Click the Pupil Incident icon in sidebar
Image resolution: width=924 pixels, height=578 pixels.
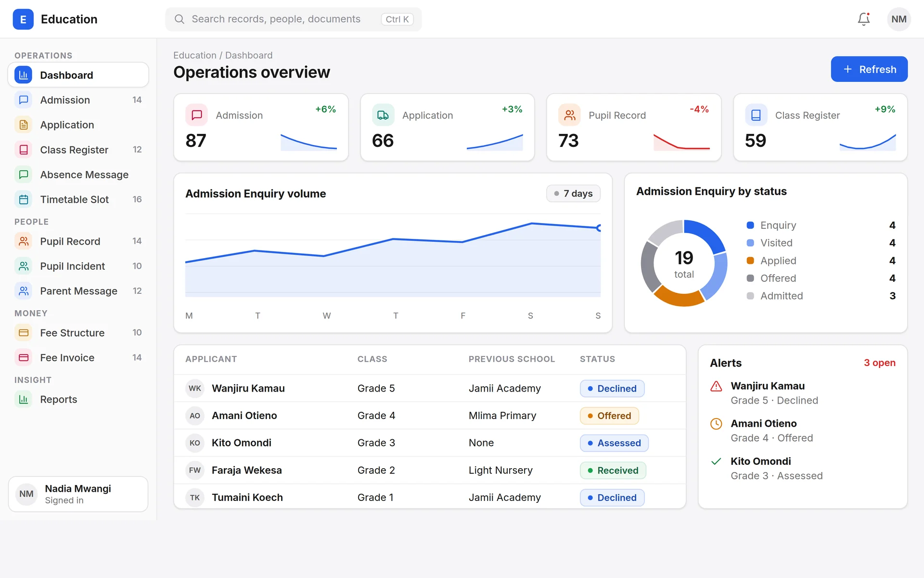coord(24,266)
